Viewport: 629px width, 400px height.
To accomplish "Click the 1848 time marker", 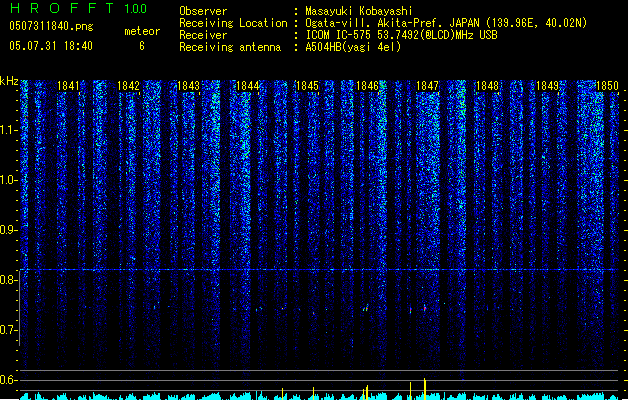I will click(487, 86).
